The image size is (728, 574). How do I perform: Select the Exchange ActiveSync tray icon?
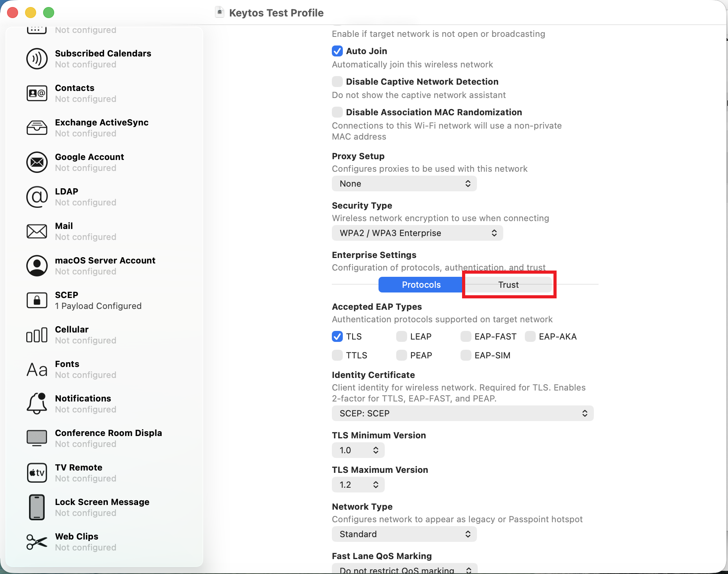[37, 128]
